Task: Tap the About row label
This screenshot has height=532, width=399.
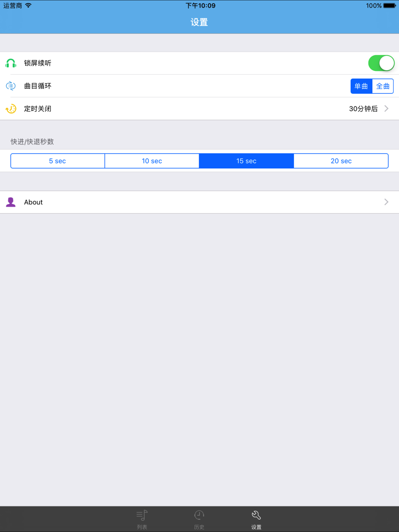Action: point(34,202)
